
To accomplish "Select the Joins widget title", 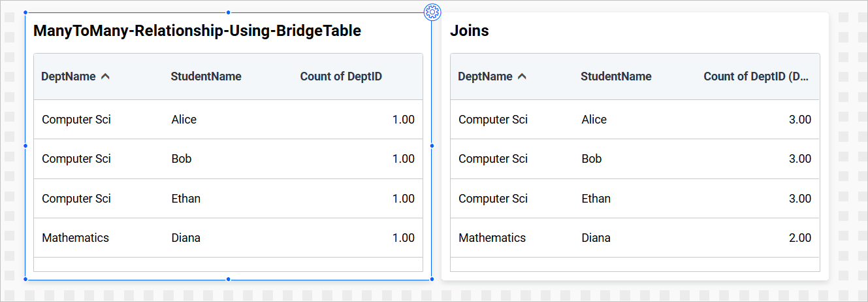I will click(470, 31).
